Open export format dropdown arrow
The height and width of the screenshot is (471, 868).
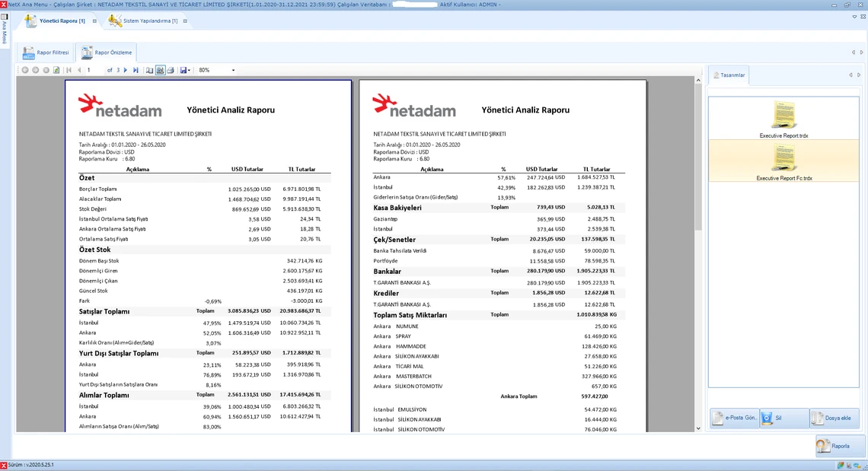[189, 70]
